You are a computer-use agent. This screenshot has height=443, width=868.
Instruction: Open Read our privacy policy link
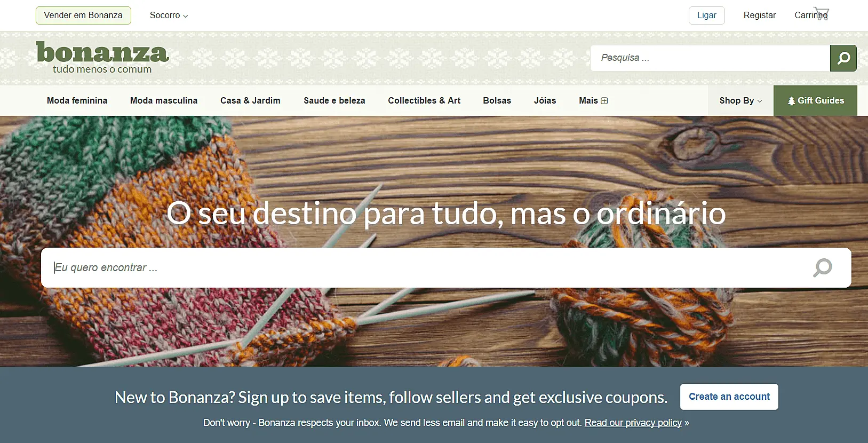click(x=633, y=423)
